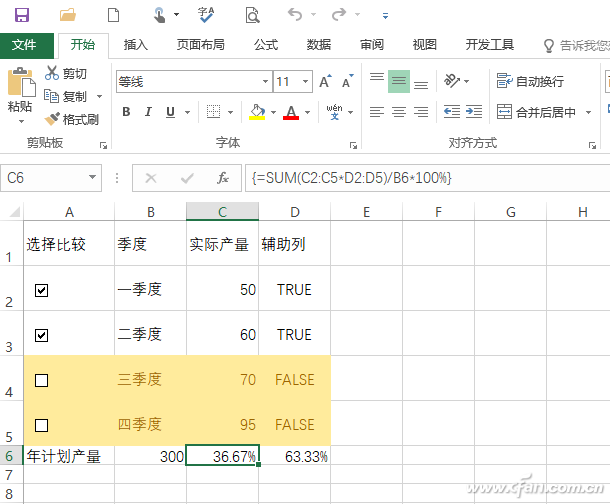Click the Paste clipboard icon
The height and width of the screenshot is (504, 610).
pyautogui.click(x=21, y=82)
